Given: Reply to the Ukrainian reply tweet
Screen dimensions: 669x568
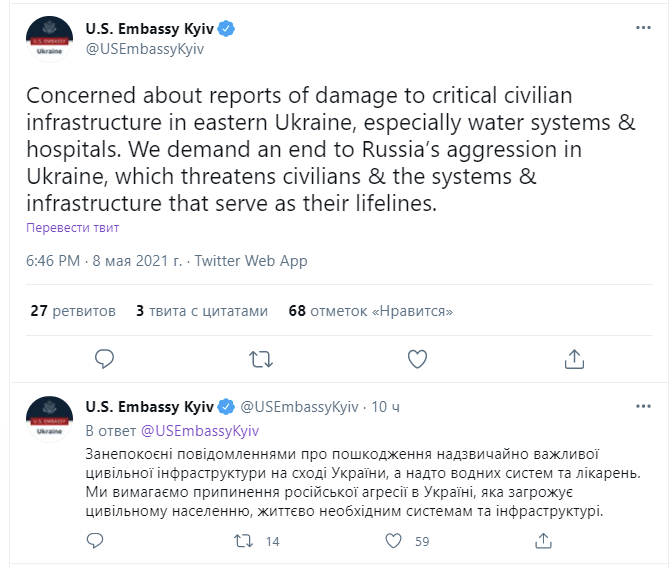Looking at the screenshot, I should coord(95,541).
